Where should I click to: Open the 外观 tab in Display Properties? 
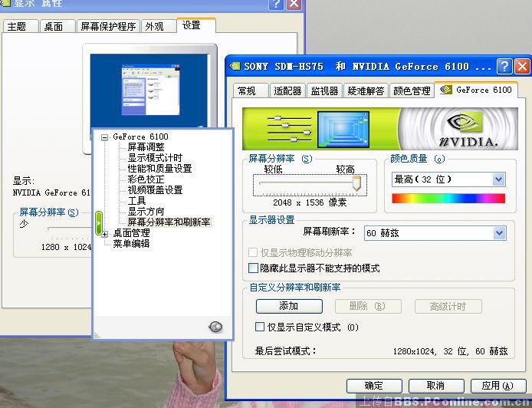tap(158, 26)
